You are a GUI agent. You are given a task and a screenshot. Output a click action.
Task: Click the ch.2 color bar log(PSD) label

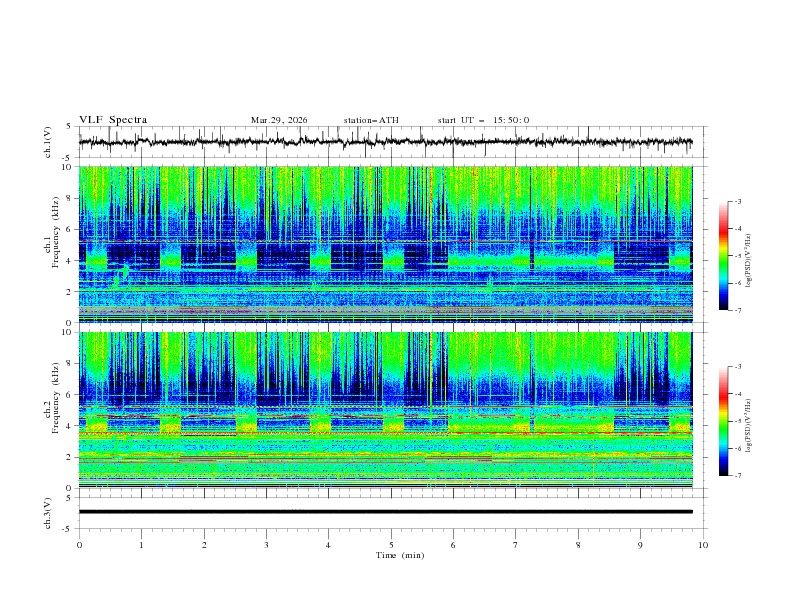(749, 426)
